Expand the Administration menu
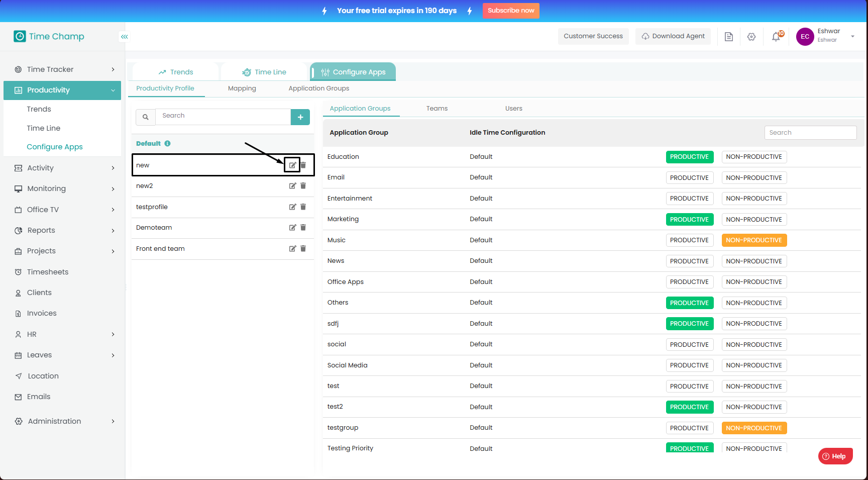The image size is (868, 480). tap(62, 421)
